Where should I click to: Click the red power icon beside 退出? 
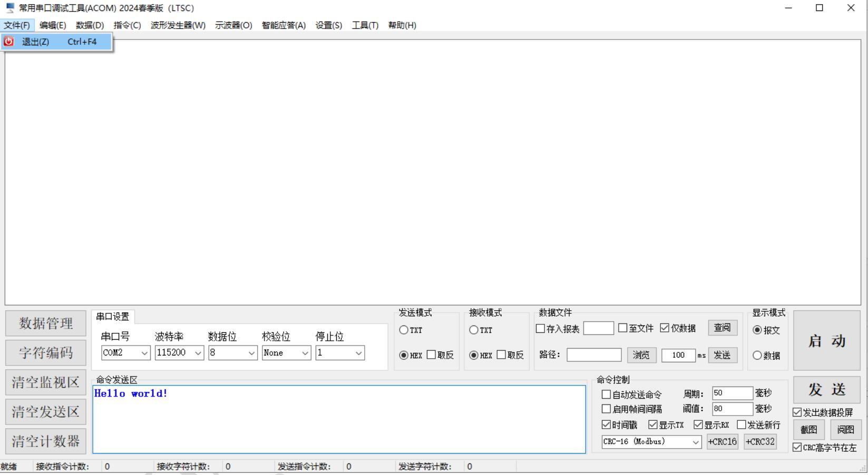(9, 42)
